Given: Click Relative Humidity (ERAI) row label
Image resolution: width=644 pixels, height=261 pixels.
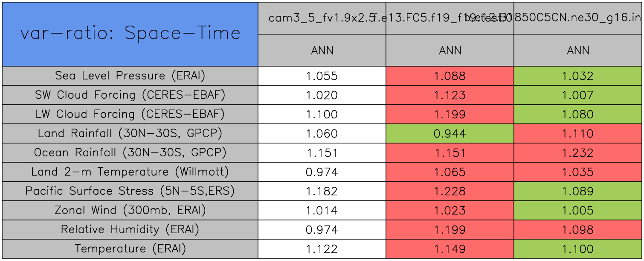Looking at the screenshot, I should (130, 230).
